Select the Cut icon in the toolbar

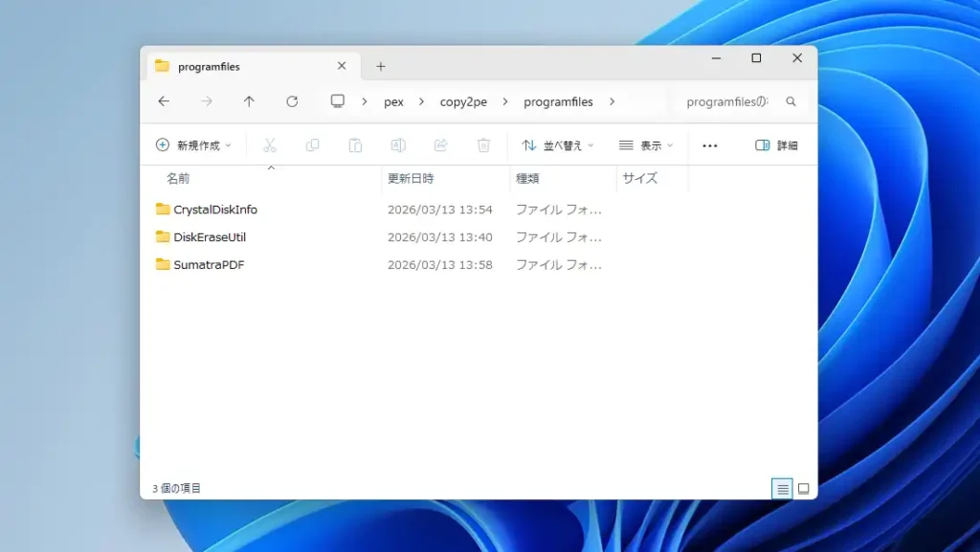tap(270, 144)
